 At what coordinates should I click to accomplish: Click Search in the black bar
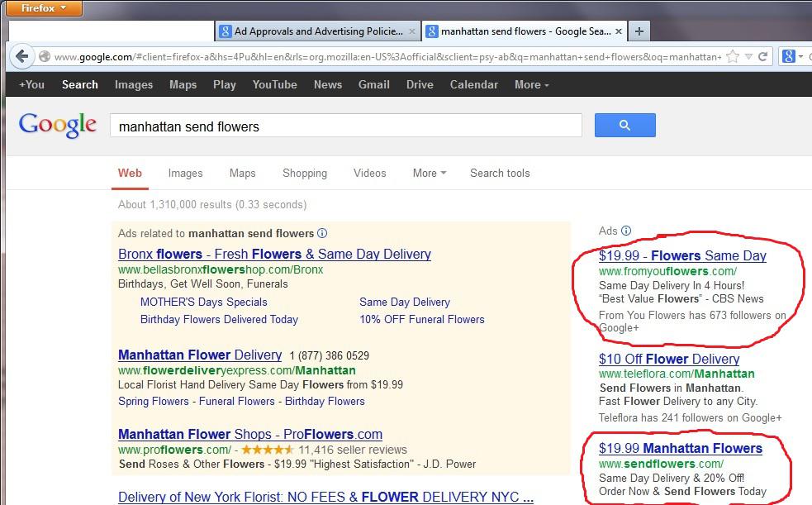pyautogui.click(x=80, y=84)
